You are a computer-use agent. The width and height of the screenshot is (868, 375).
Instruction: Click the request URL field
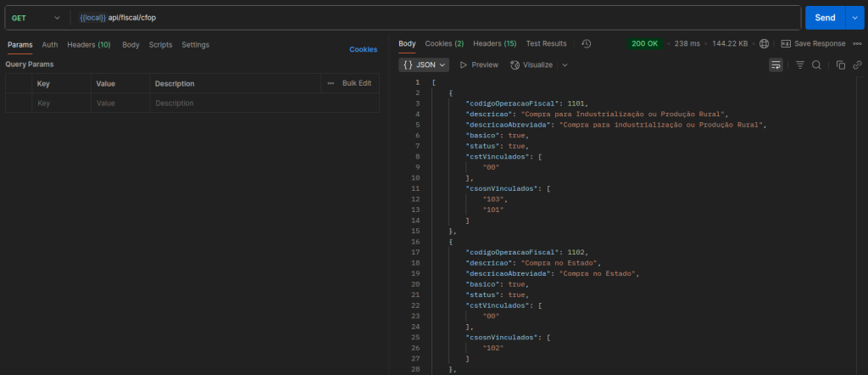pos(437,18)
